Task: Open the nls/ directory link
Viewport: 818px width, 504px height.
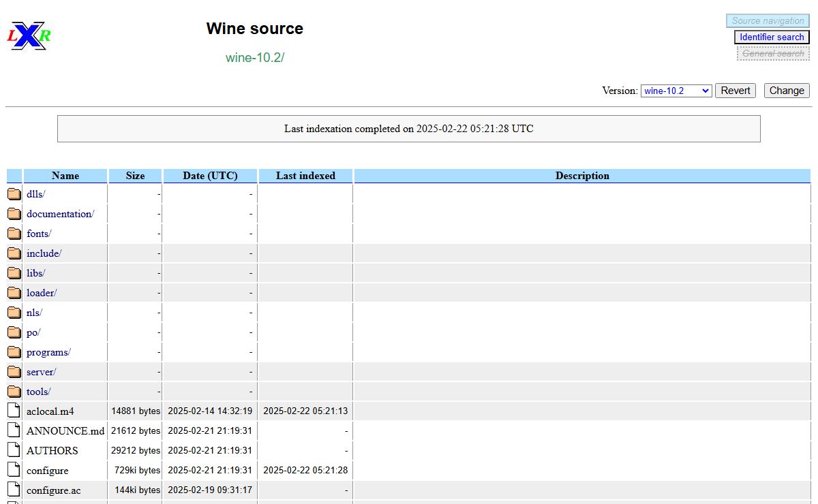Action: [x=34, y=313]
